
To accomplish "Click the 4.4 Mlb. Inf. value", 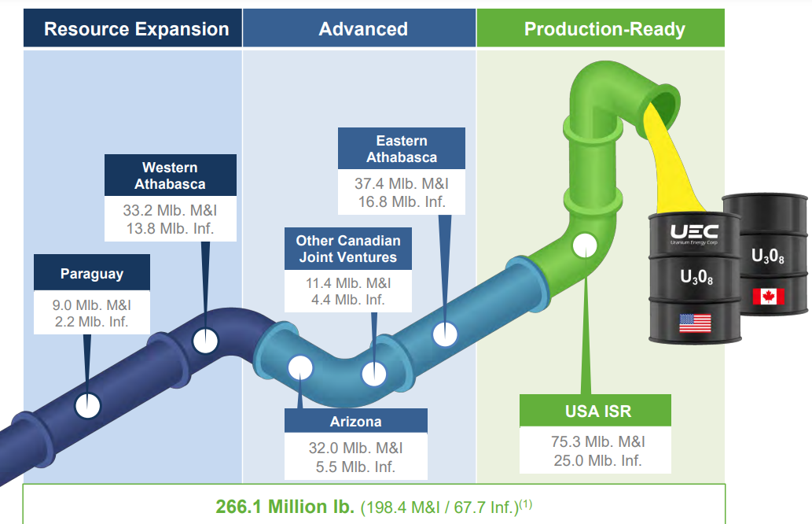I will 348,300.
